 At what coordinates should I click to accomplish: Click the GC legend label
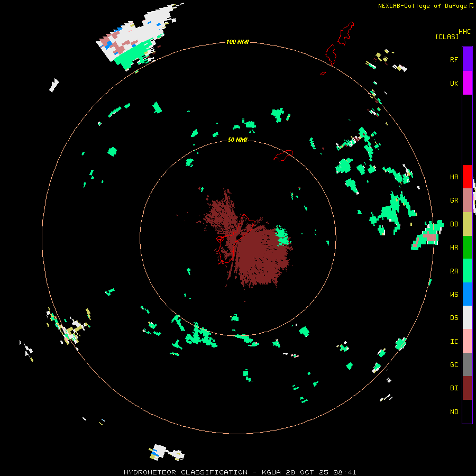click(x=454, y=365)
